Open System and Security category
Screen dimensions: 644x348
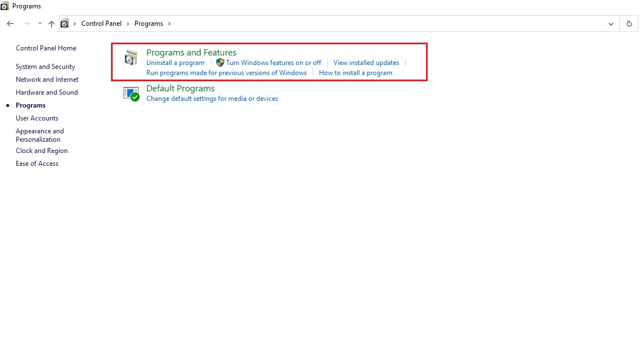[45, 67]
